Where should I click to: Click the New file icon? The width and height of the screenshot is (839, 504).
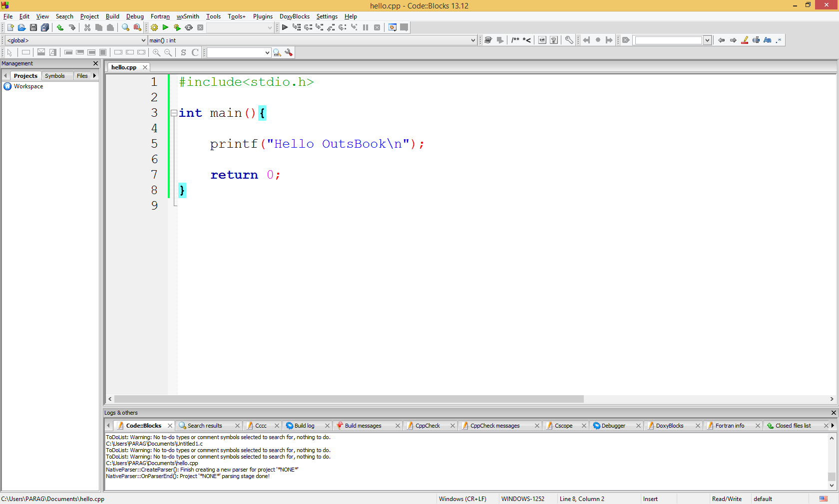10,27
